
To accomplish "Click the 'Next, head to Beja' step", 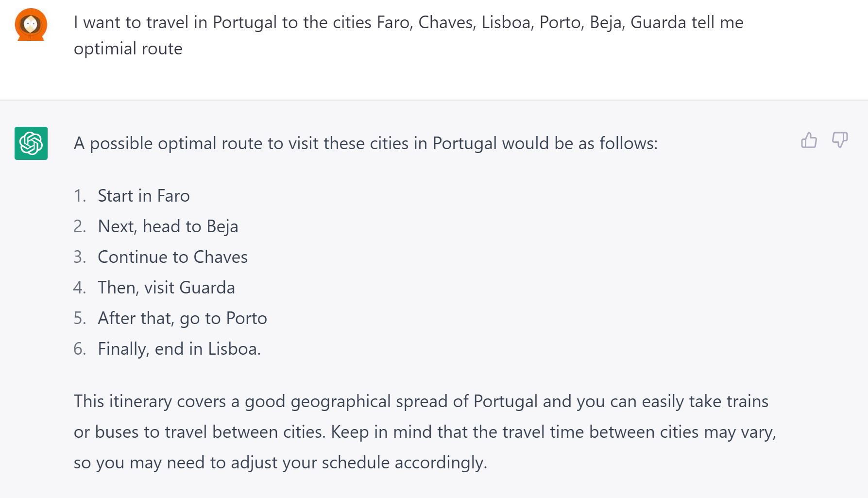I will (168, 226).
